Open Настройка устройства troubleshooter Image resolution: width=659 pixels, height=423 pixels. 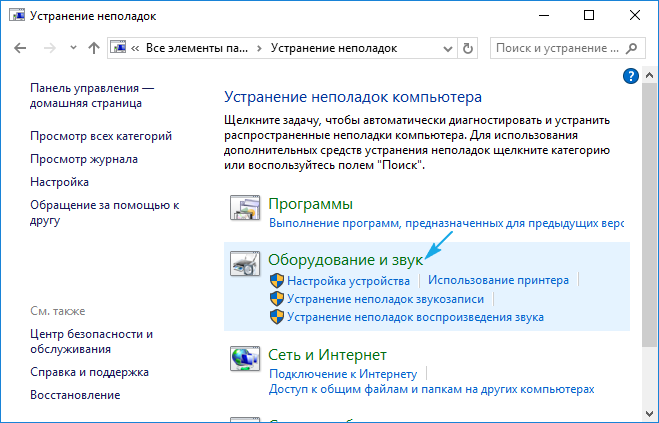(x=348, y=282)
